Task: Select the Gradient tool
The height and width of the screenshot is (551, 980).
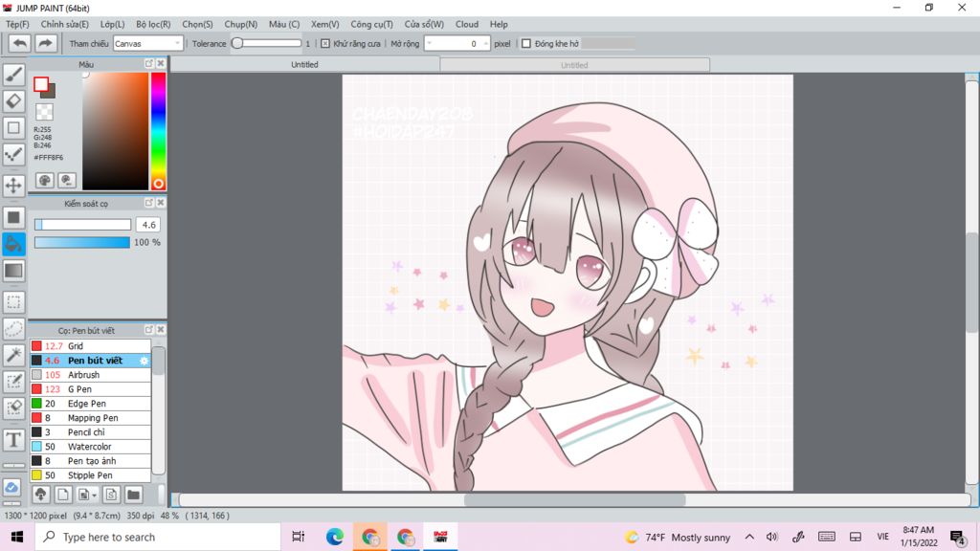Action: (x=13, y=271)
